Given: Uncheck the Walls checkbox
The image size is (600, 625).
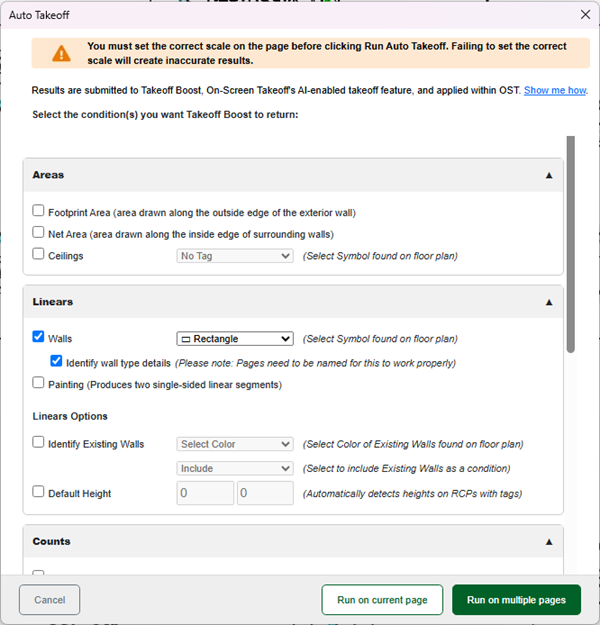Looking at the screenshot, I should pyautogui.click(x=38, y=336).
